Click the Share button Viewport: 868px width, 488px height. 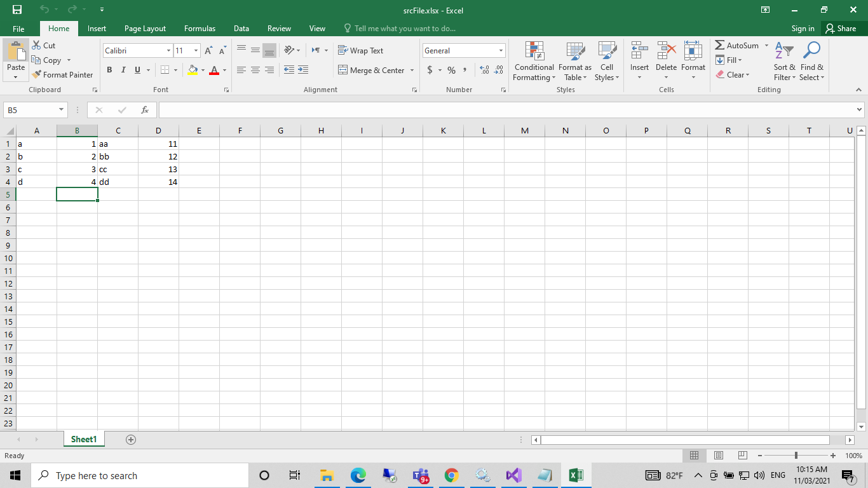click(840, 29)
